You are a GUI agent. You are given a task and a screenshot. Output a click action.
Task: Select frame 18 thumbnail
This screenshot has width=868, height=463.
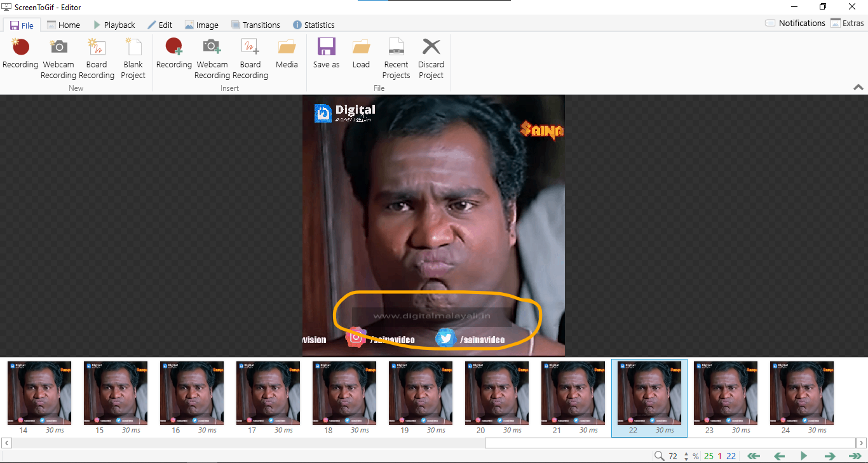coord(344,398)
